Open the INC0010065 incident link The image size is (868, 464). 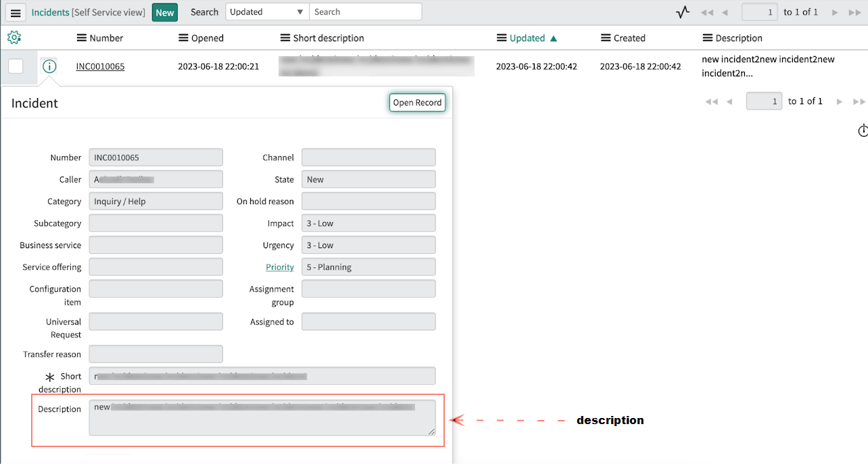coord(100,66)
